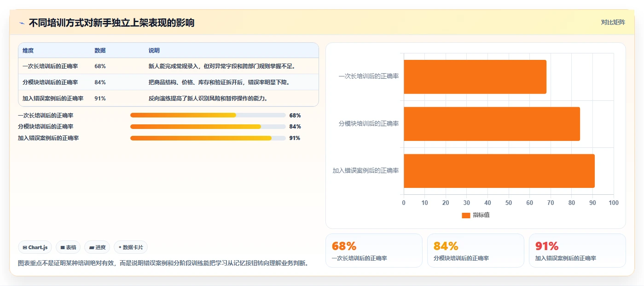Screen dimensions: 644x286
Task: Click the 84% value beside progress bar
Action: pos(295,127)
